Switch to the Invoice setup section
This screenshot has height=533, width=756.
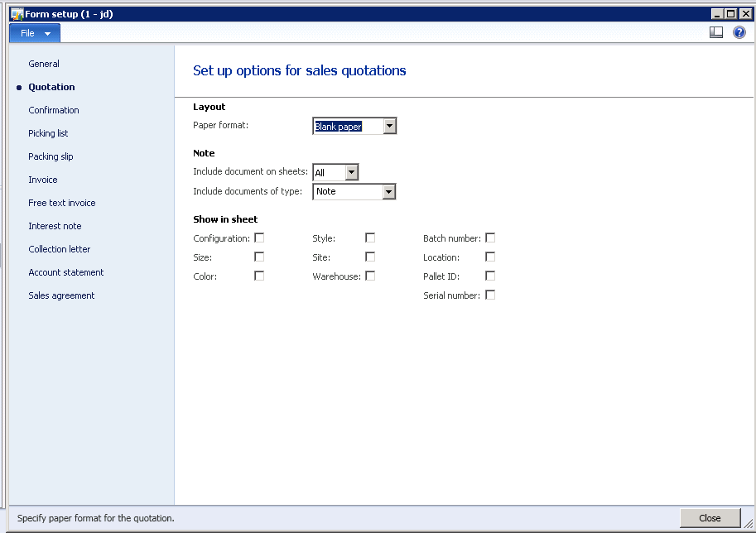click(42, 180)
